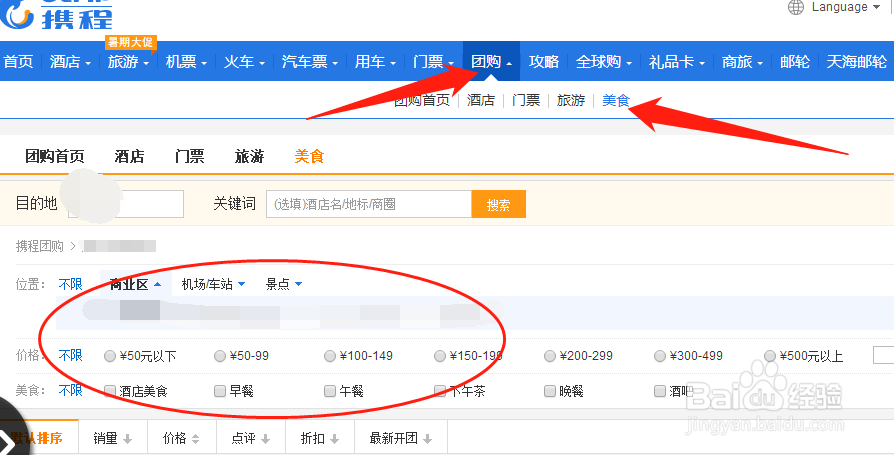Image resolution: width=894 pixels, height=455 pixels.
Task: Expand the 全球购 navigation menu
Action: pyautogui.click(x=604, y=62)
